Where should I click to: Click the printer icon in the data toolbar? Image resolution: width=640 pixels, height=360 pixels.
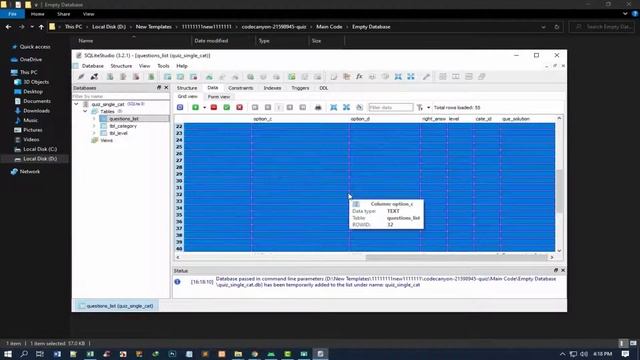point(318,107)
